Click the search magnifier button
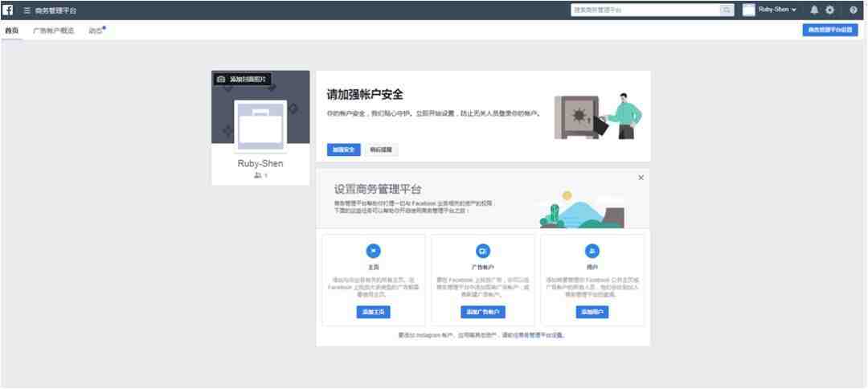The width and height of the screenshot is (868, 389). tap(726, 10)
